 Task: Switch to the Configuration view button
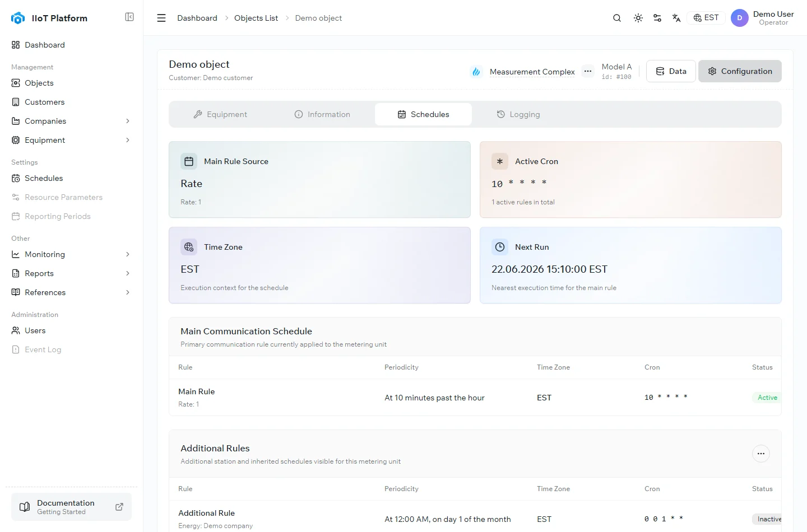740,71
